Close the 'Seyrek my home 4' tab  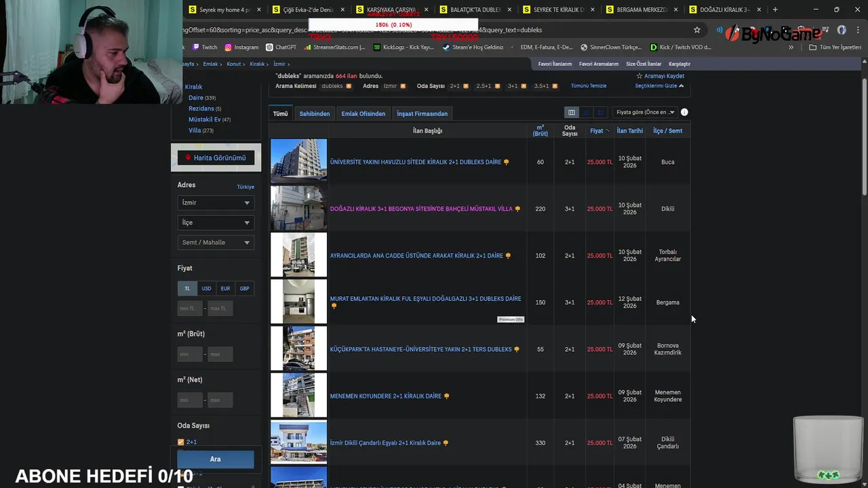[x=258, y=9]
